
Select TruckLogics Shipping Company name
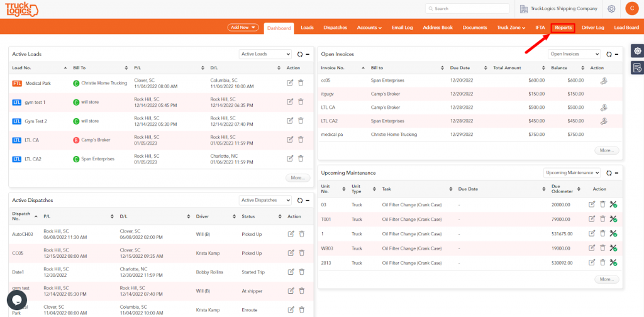tap(563, 9)
